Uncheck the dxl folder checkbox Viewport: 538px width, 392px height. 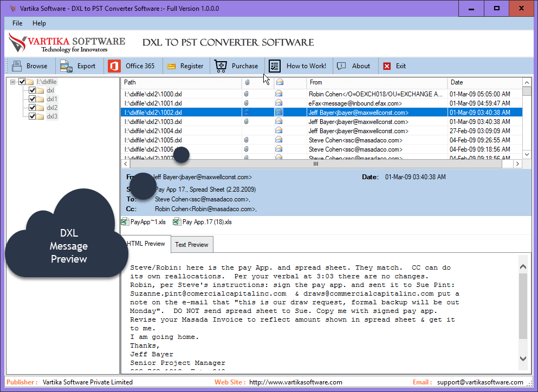[x=33, y=90]
